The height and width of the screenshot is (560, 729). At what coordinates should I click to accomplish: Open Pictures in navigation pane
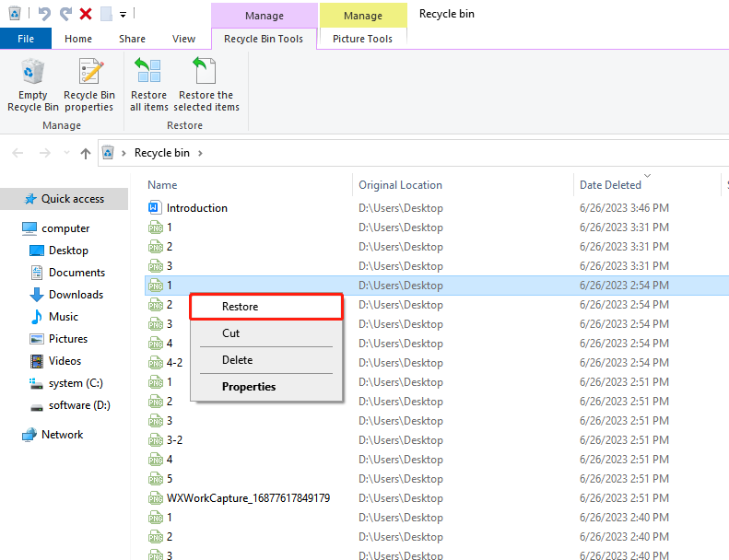(59, 339)
